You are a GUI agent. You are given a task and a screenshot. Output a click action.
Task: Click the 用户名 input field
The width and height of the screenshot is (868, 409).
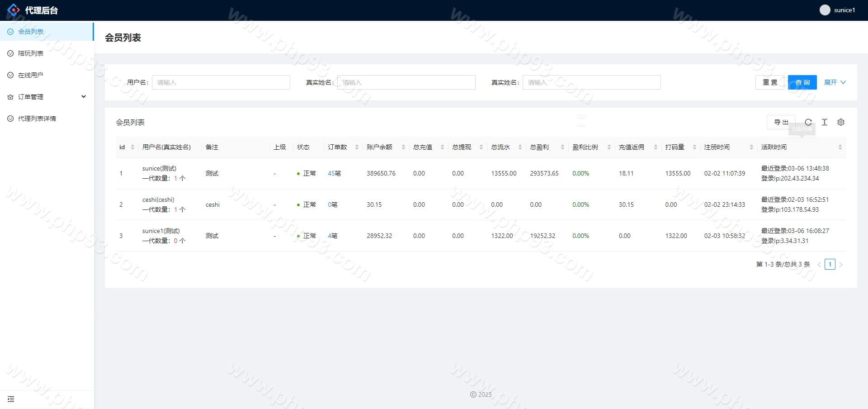tap(221, 82)
